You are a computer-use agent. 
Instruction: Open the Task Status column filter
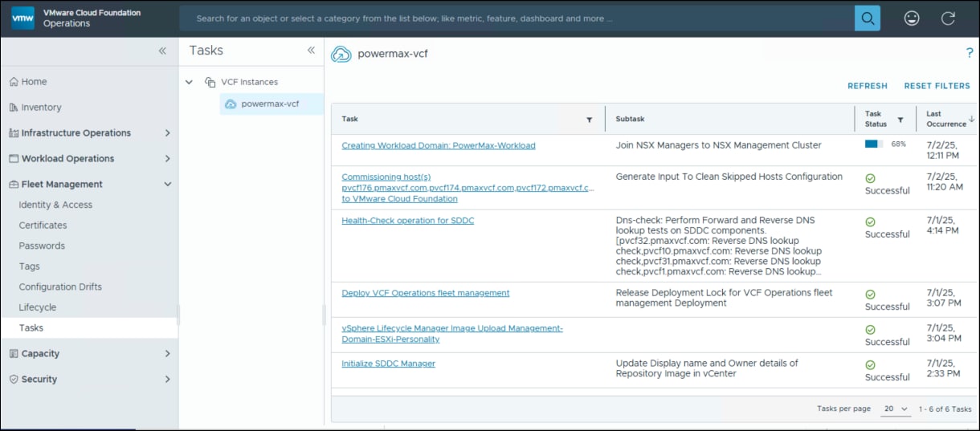coord(900,120)
